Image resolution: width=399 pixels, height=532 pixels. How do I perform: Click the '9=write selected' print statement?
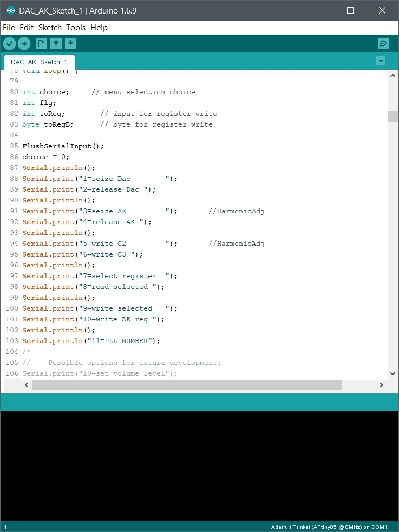(x=100, y=309)
